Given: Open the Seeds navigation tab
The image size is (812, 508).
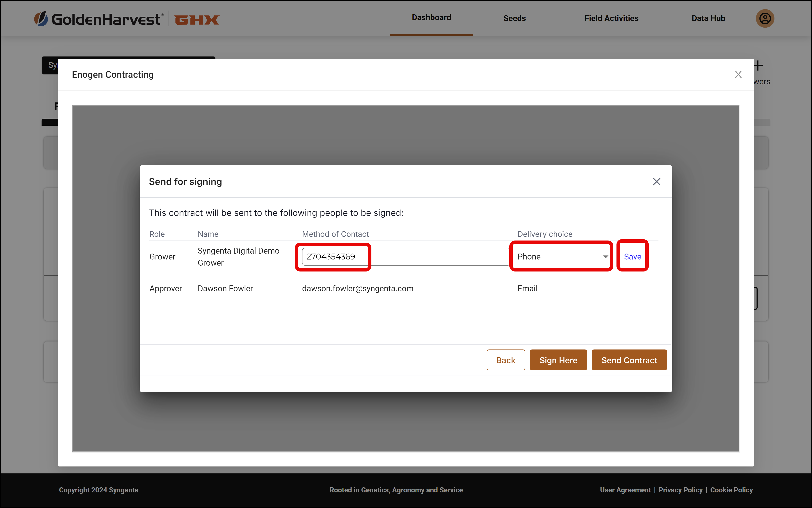Looking at the screenshot, I should point(514,19).
